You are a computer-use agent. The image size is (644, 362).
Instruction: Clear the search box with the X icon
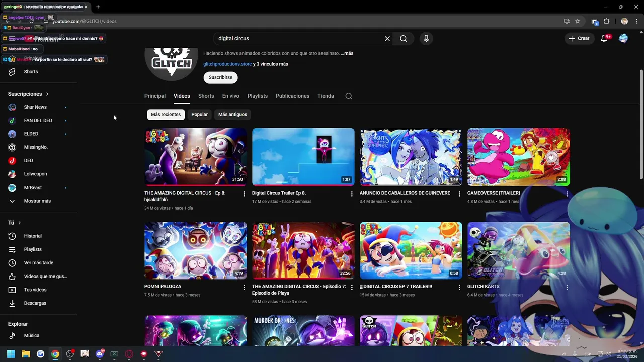pyautogui.click(x=387, y=38)
